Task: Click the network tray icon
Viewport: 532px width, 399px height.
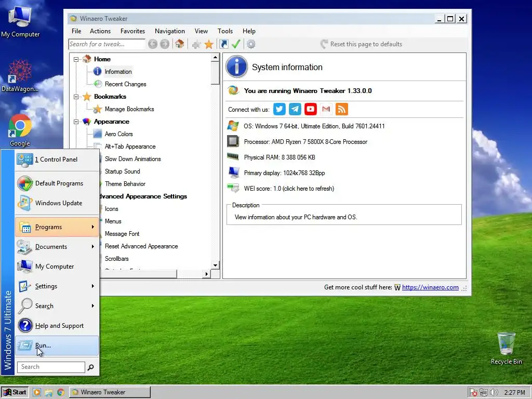Action: coord(484,393)
